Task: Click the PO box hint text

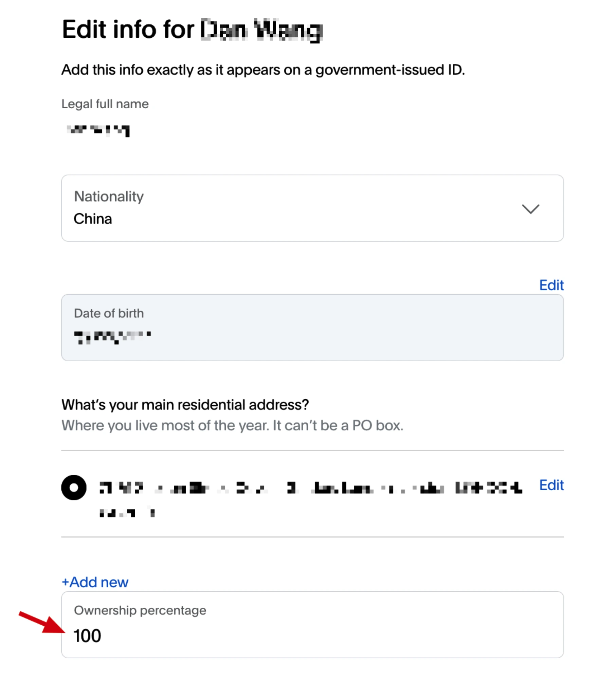Action: 232,425
